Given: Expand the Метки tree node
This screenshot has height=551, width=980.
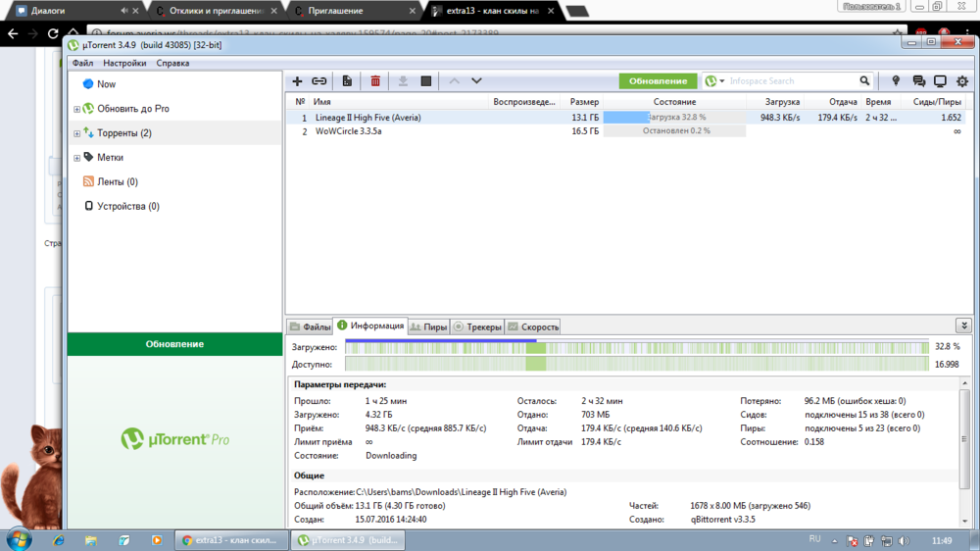Looking at the screenshot, I should 76,158.
